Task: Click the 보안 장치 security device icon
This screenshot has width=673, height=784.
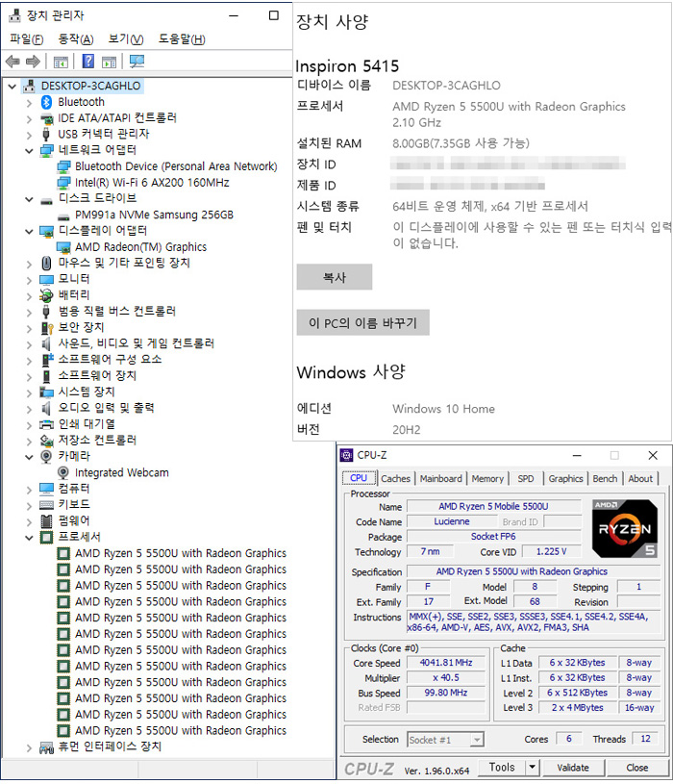Action: pyautogui.click(x=46, y=327)
